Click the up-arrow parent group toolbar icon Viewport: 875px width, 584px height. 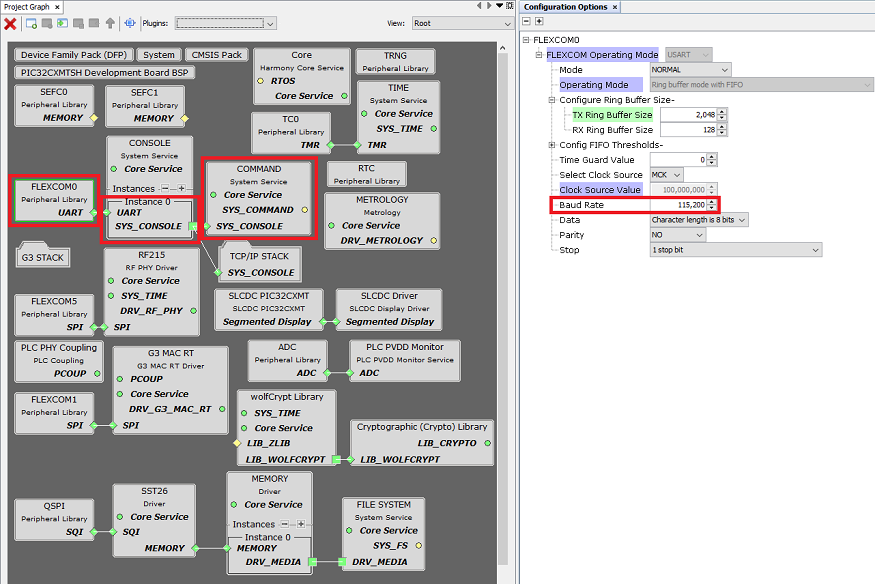[x=110, y=23]
